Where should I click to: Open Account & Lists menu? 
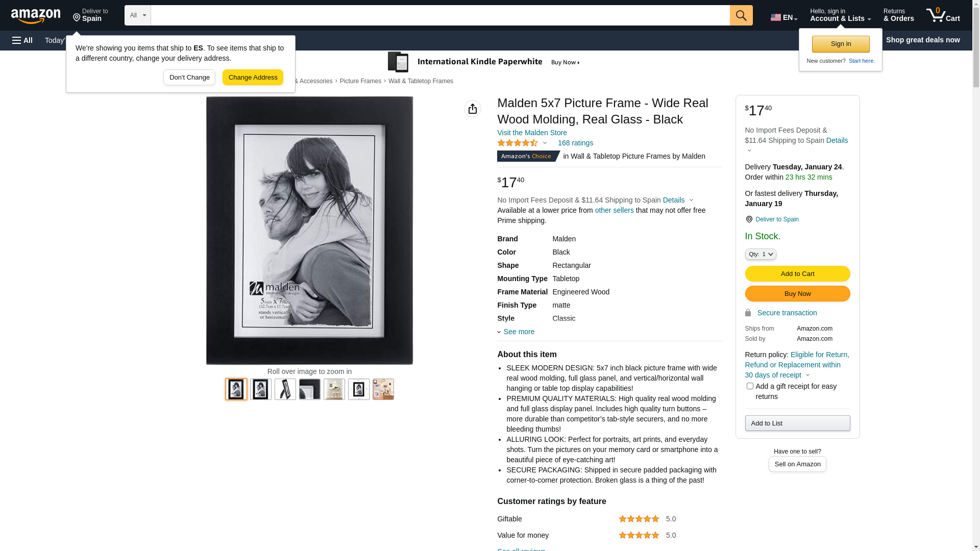[x=840, y=15]
